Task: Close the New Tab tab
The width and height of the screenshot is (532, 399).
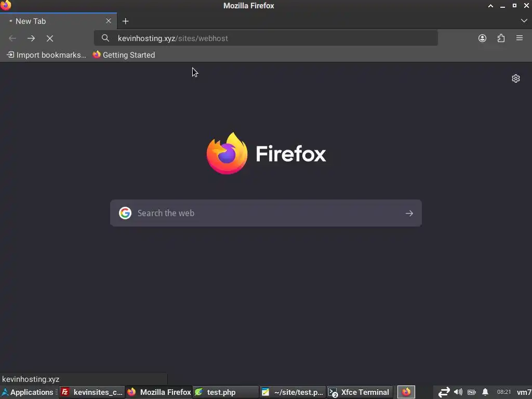Action: 109,21
